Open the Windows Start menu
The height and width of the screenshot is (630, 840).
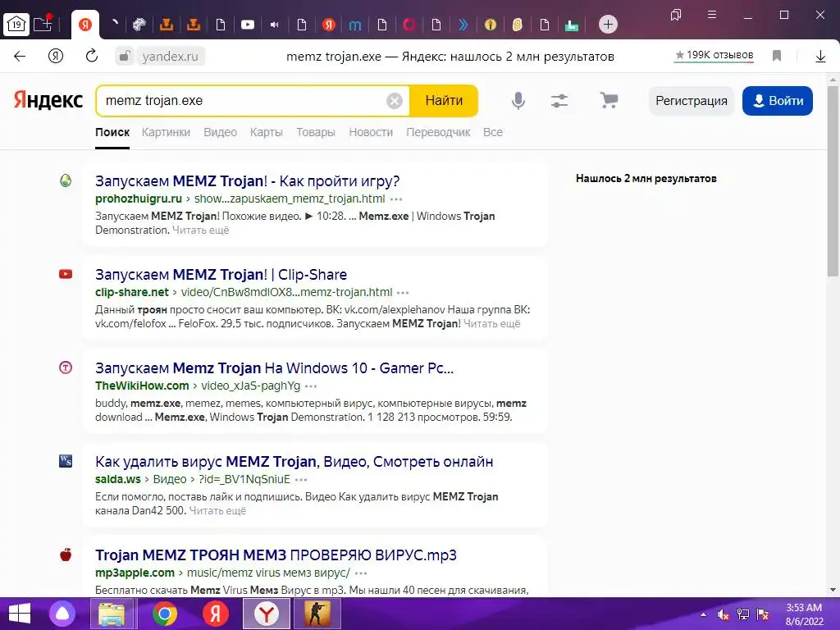tap(20, 614)
